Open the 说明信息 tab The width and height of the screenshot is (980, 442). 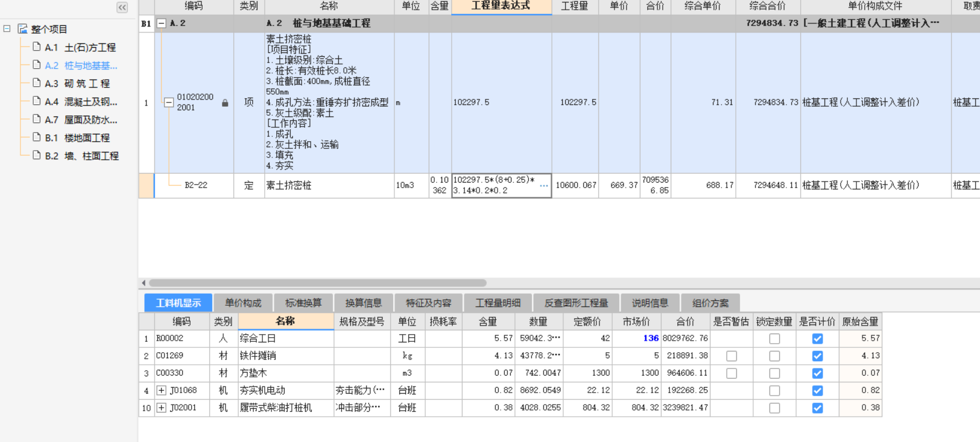[650, 303]
